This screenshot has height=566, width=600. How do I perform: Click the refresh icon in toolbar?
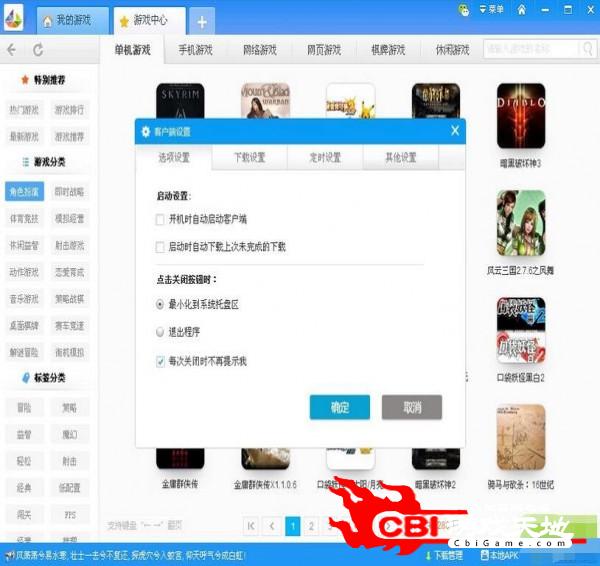coord(38,49)
